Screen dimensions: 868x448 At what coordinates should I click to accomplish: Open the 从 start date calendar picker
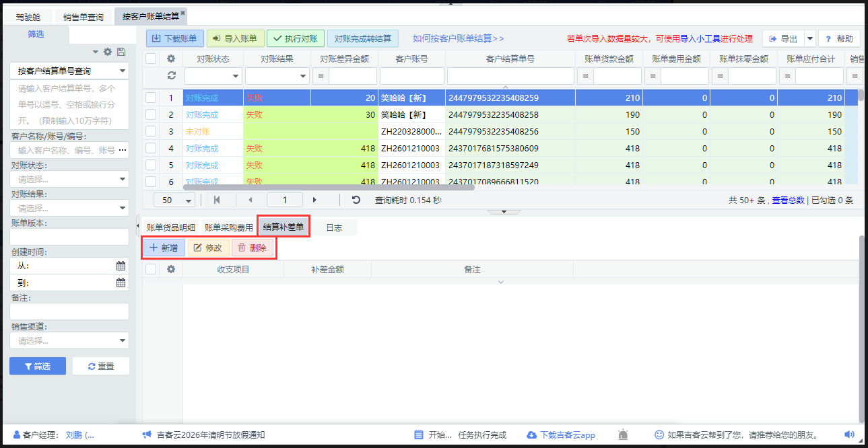coord(121,266)
